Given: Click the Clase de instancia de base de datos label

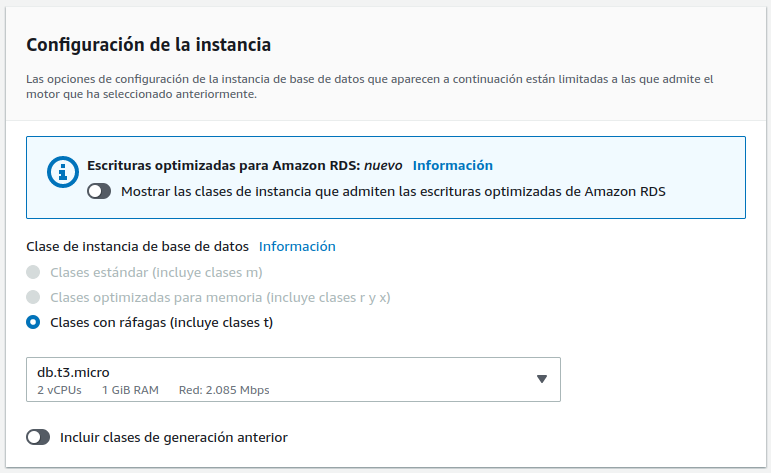Looking at the screenshot, I should (136, 246).
